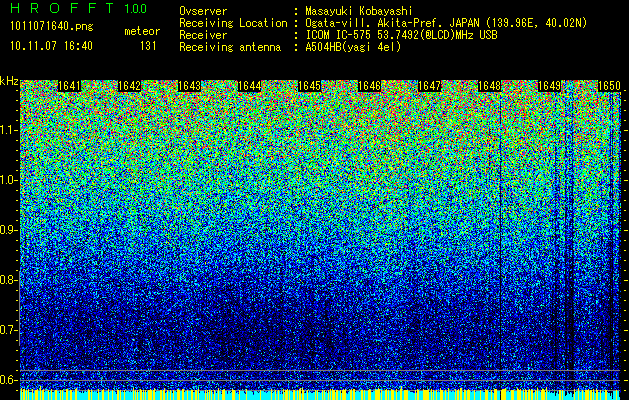Click the 1642 time marker

pos(130,86)
